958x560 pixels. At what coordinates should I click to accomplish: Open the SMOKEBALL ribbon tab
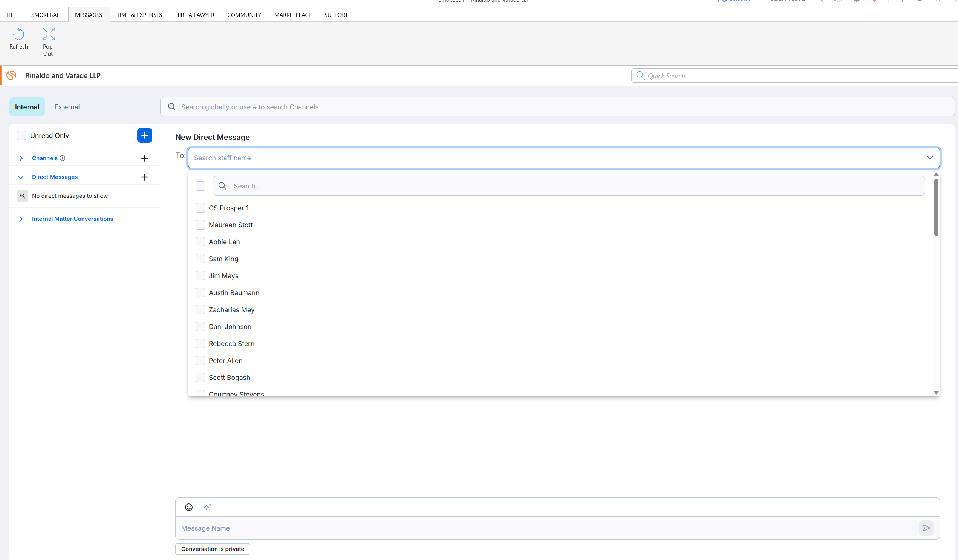[46, 15]
